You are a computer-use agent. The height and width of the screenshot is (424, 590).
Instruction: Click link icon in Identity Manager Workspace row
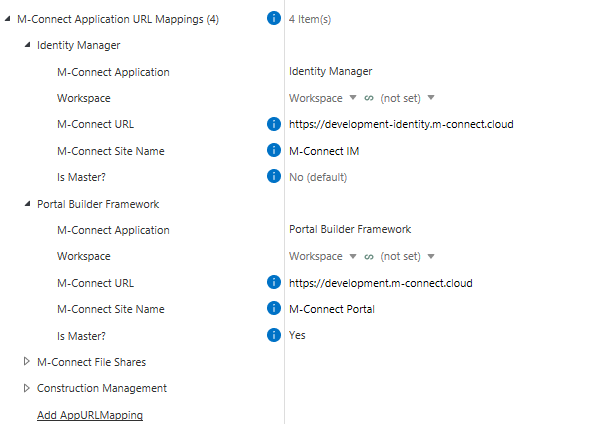coord(369,98)
